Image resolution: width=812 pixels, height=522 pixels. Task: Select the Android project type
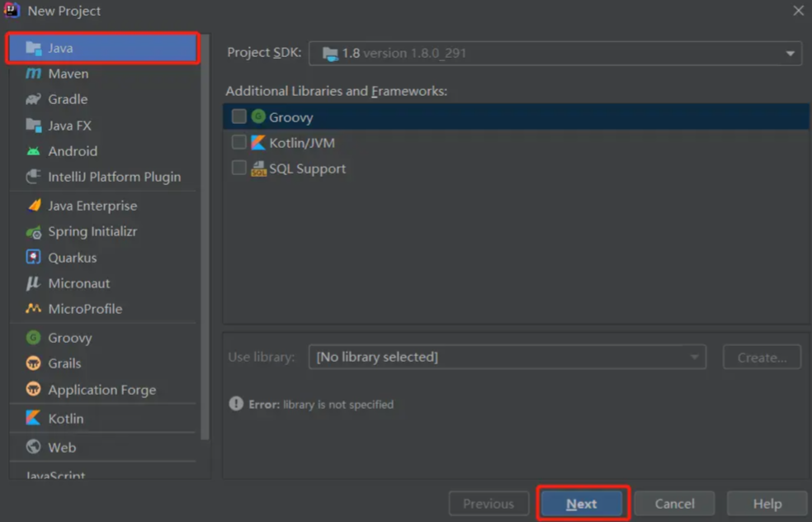[102, 151]
